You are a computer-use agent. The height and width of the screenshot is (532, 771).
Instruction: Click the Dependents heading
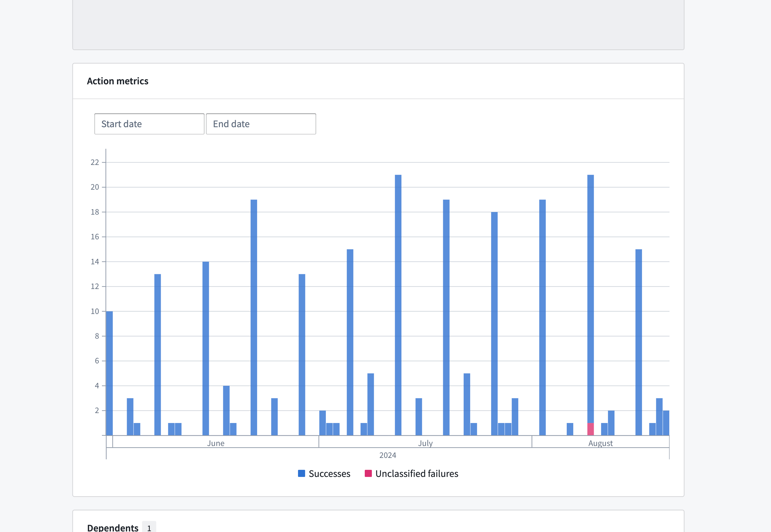click(113, 527)
